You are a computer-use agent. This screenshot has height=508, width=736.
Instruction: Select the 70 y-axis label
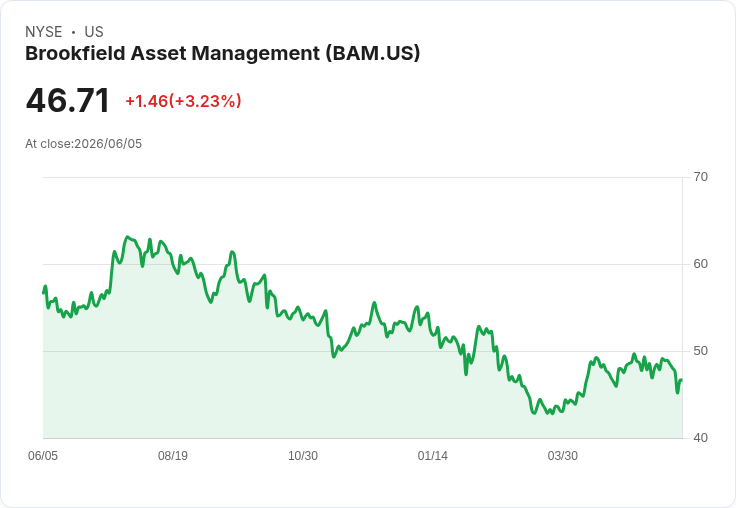700,177
